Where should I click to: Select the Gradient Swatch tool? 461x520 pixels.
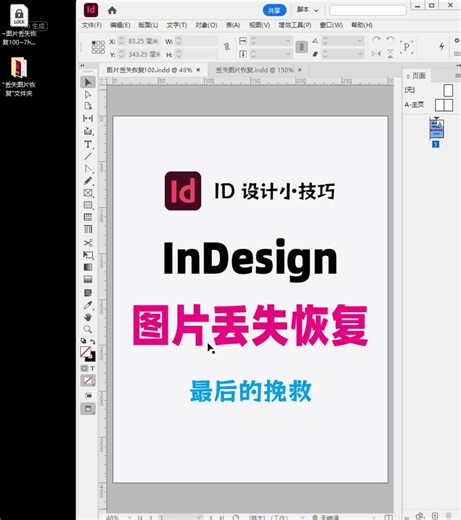(88, 267)
